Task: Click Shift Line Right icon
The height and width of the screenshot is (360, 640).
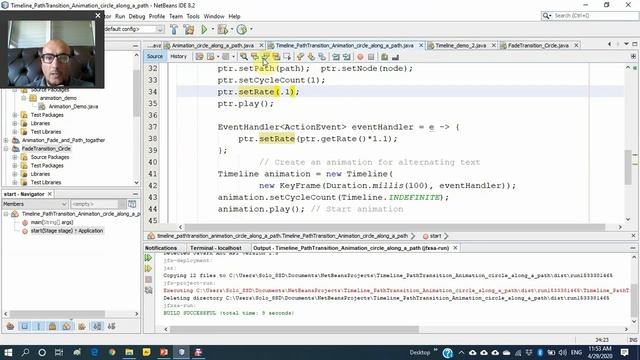Action: (347, 57)
